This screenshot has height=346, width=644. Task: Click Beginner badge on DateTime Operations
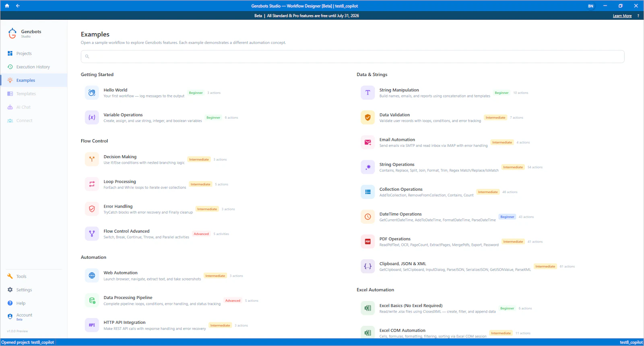pos(507,217)
